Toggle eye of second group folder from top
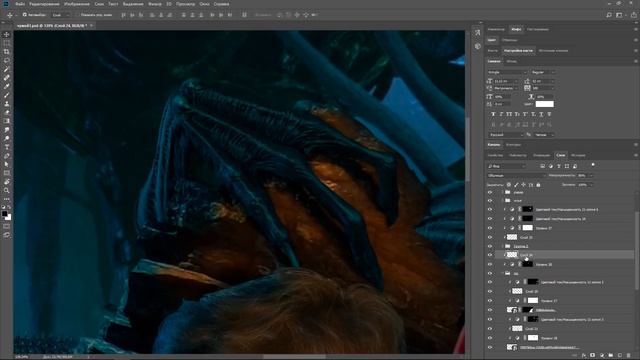Image resolution: width=640 pixels, height=360 pixels. [490, 200]
